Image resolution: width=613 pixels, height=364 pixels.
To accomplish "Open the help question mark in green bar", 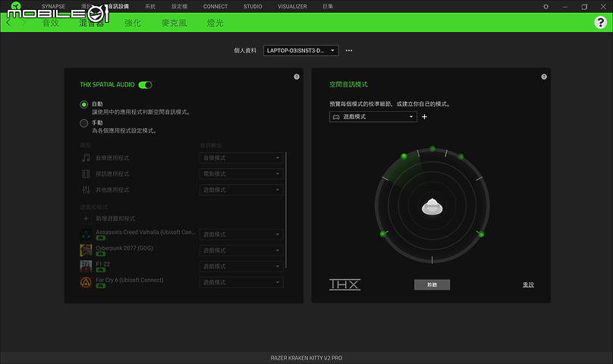I will (x=601, y=22).
